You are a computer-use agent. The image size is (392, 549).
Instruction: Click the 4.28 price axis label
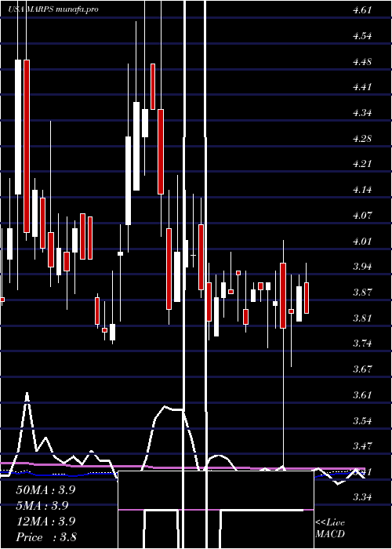click(362, 138)
